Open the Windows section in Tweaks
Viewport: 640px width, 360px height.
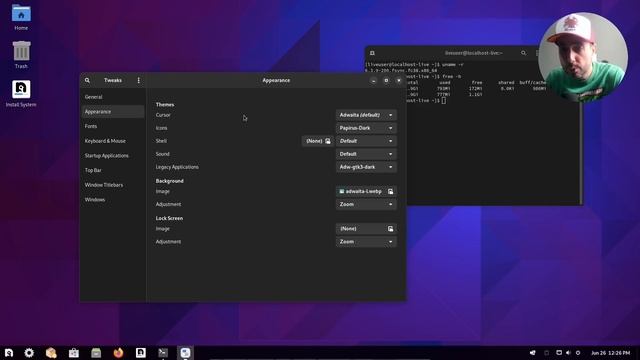113,200
